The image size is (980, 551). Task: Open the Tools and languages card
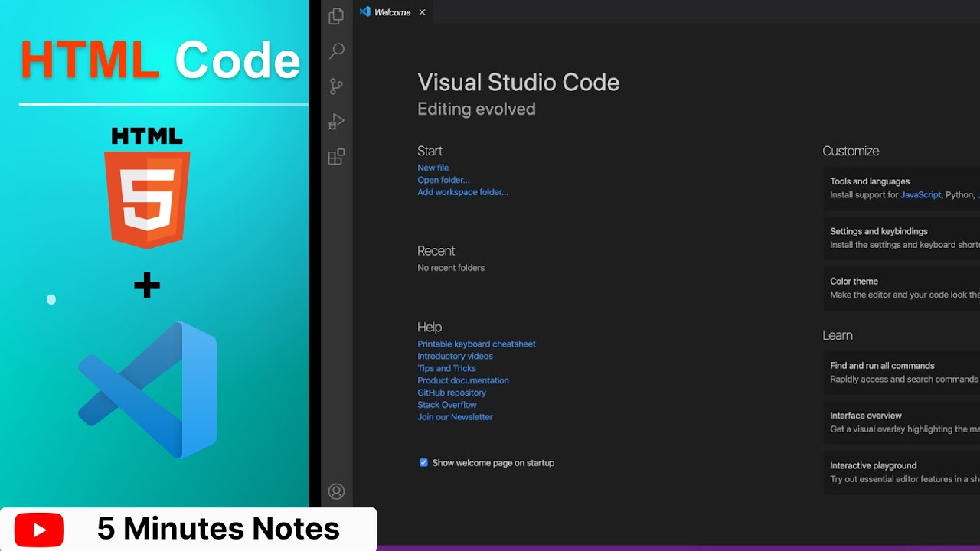coord(902,188)
